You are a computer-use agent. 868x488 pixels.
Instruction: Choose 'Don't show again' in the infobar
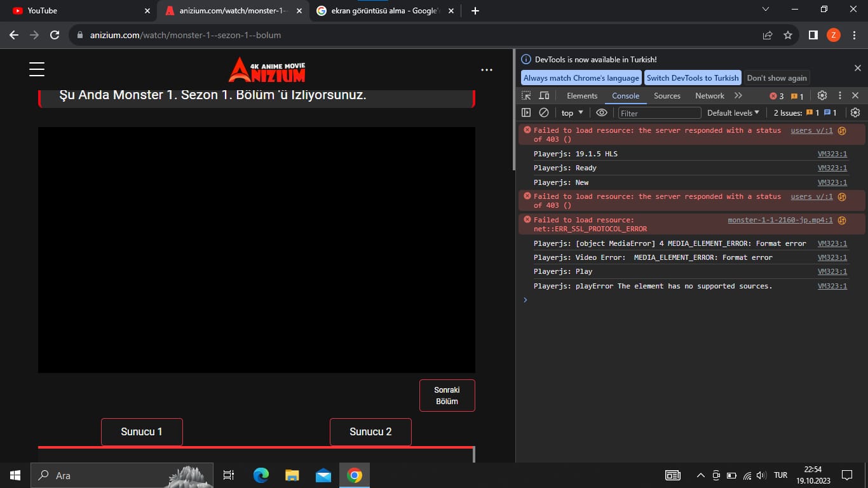776,78
